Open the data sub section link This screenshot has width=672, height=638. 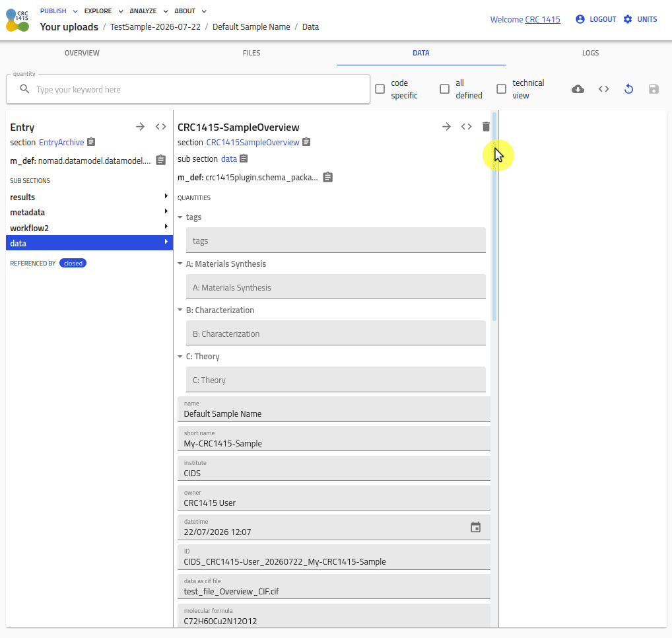(229, 159)
